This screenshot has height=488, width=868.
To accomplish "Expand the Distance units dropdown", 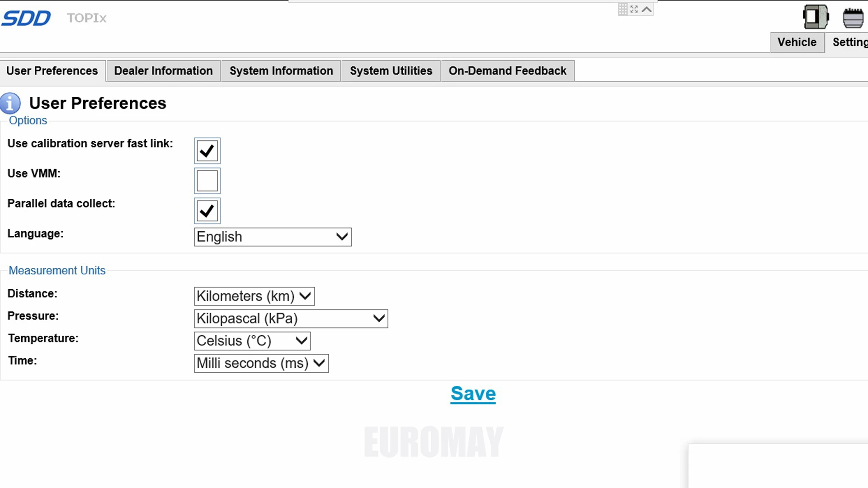I will click(x=254, y=296).
